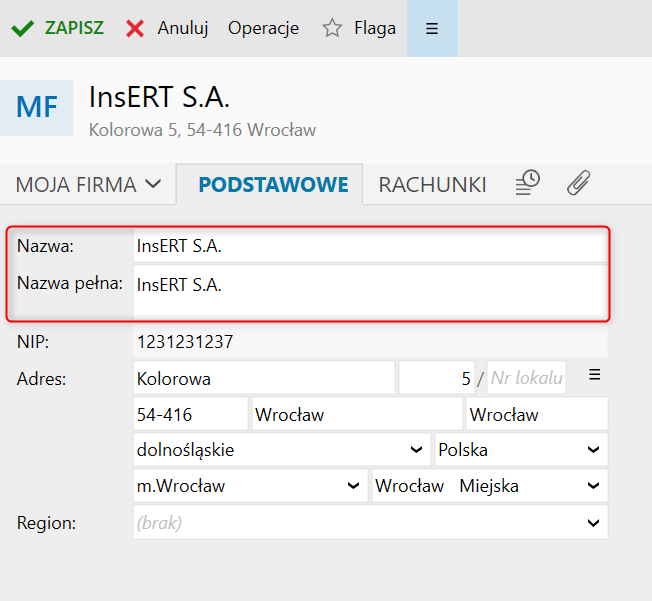Open the address options menu icon
The image size is (652, 601).
tap(595, 375)
